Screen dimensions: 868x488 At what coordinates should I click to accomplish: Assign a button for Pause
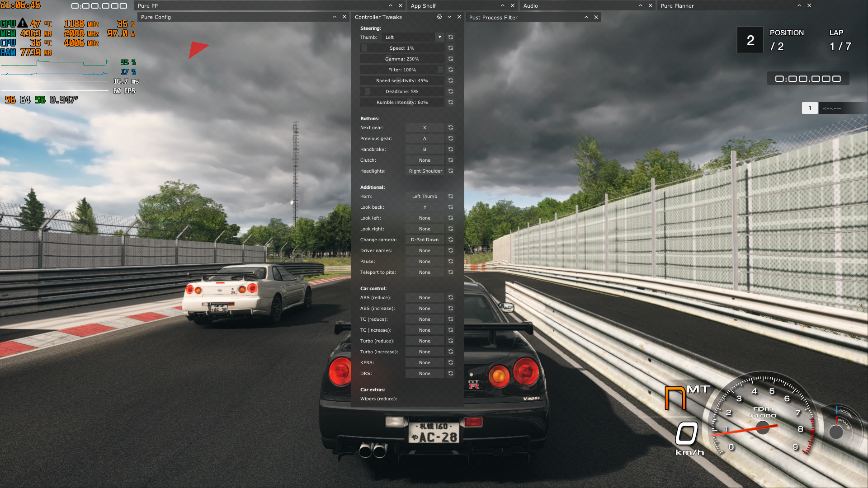click(425, 261)
